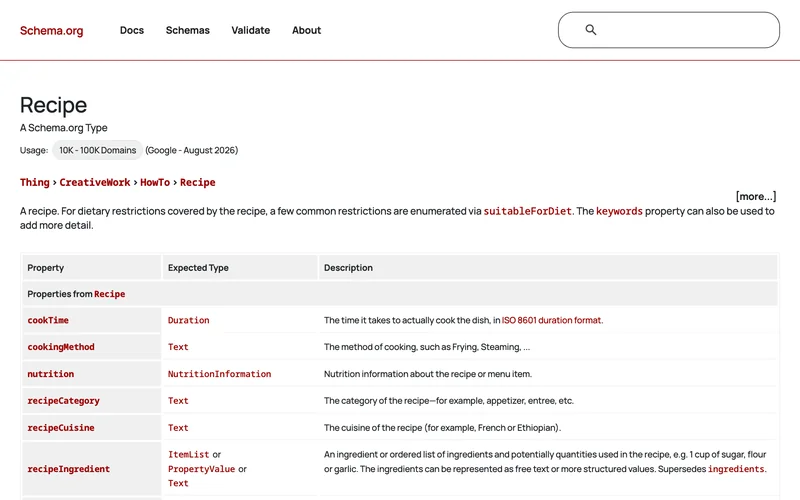Select the Schemas navigation item
This screenshot has width=800, height=500.
(188, 30)
